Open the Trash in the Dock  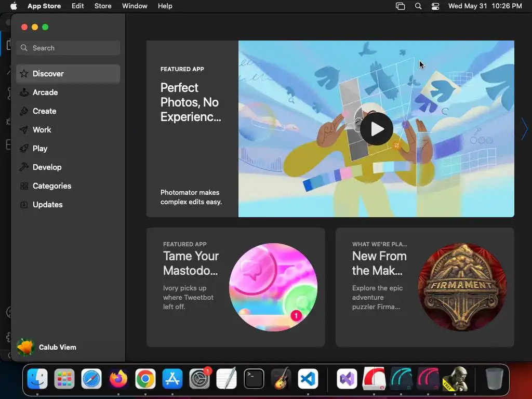[495, 379]
